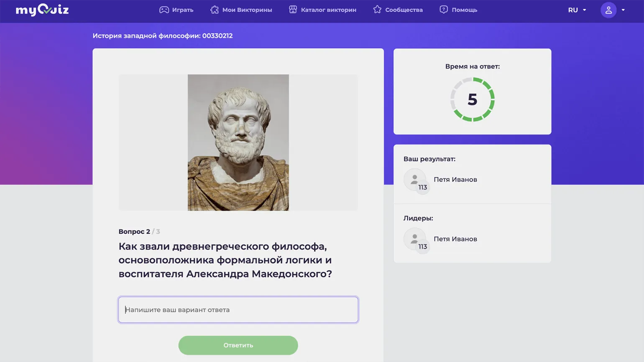This screenshot has width=644, height=362.
Task: Open Каталог викторин in navigation
Action: (x=328, y=10)
